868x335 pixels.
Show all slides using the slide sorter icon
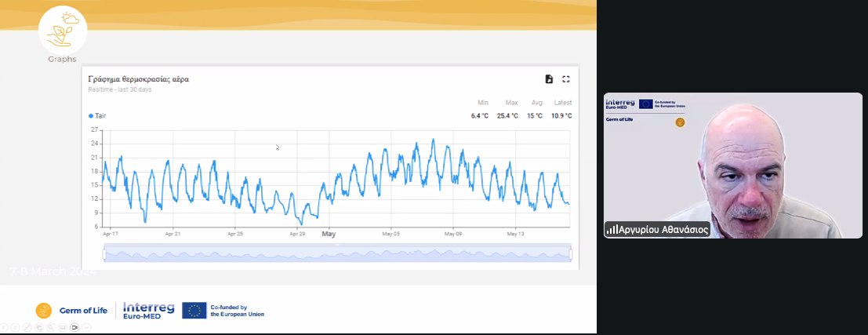[x=40, y=326]
